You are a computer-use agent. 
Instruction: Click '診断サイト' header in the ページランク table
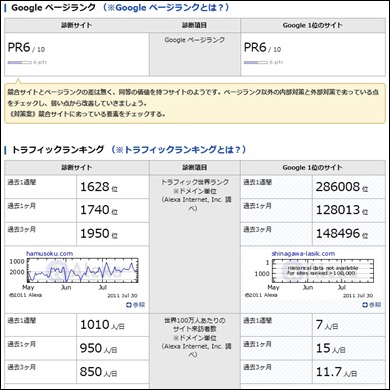tap(77, 25)
